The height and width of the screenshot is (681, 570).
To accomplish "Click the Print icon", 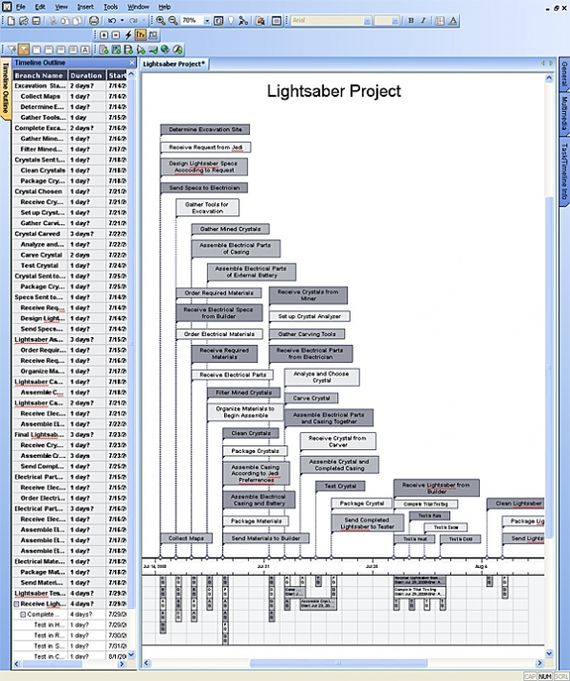I will 93,20.
